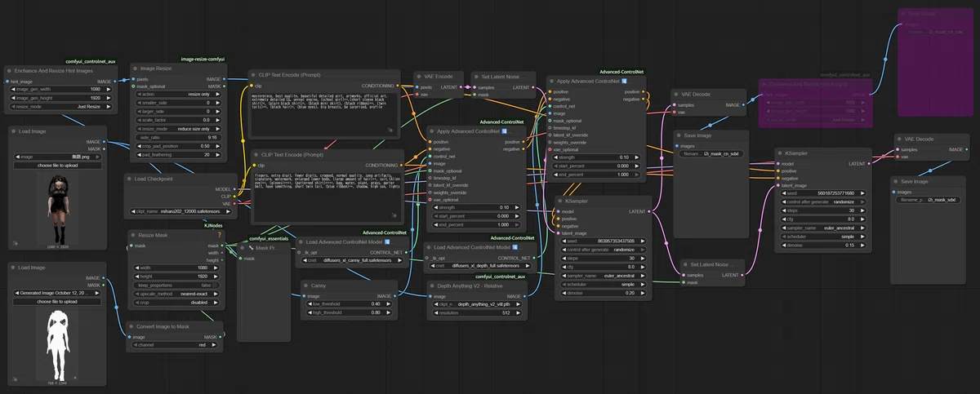Click the Canny node title
This screenshot has width=980, height=394.
318,286
